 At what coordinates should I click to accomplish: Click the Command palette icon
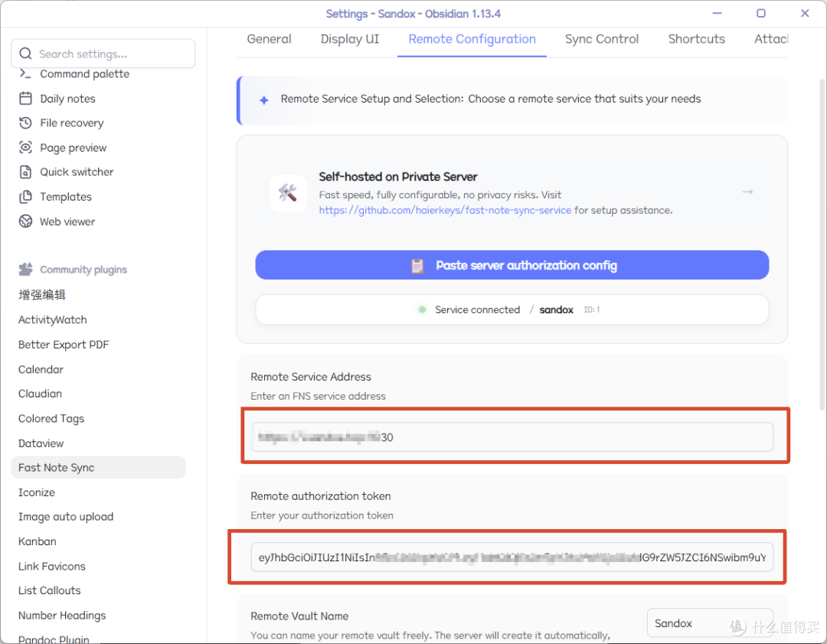[x=25, y=74]
